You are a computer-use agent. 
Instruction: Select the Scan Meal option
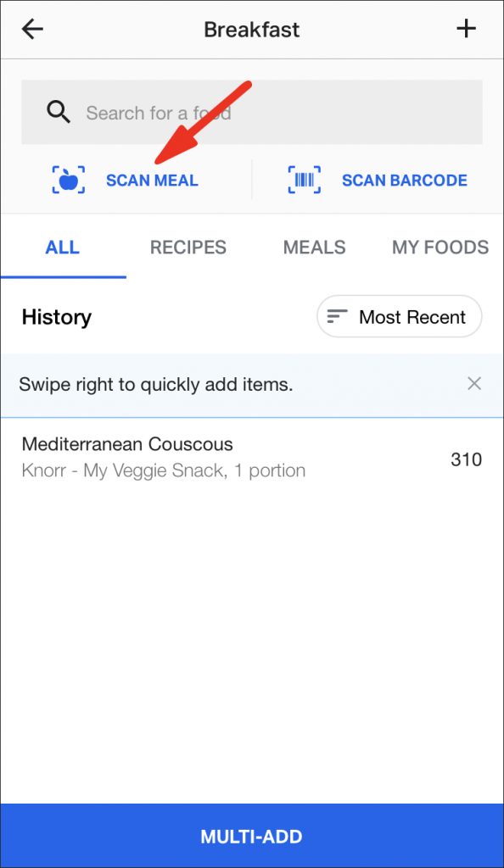coord(152,180)
